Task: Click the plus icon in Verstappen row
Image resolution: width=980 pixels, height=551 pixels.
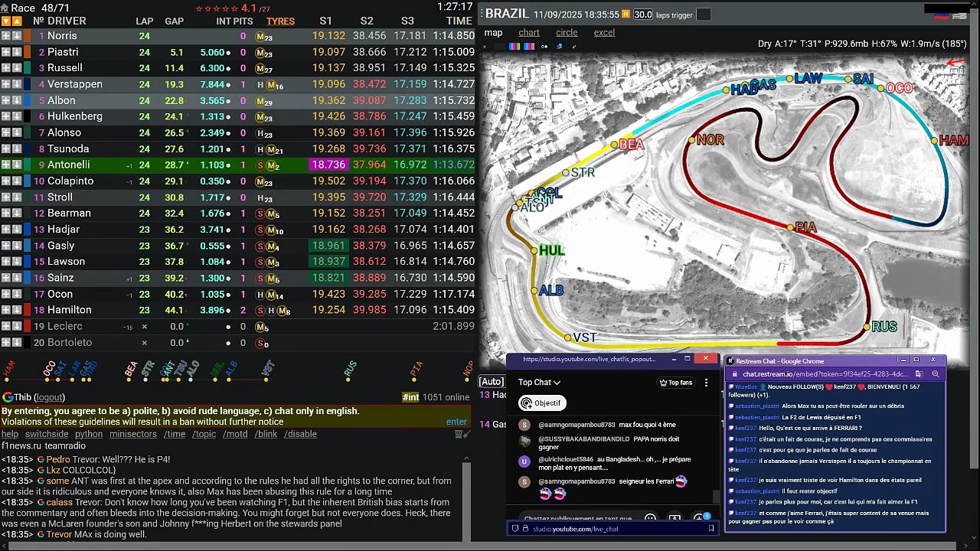Action: coord(5,84)
